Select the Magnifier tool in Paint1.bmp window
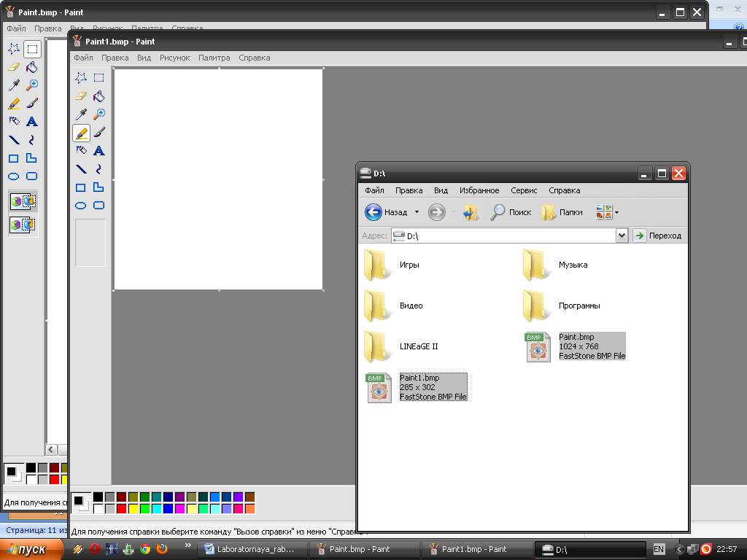The height and width of the screenshot is (560, 747). tap(98, 114)
